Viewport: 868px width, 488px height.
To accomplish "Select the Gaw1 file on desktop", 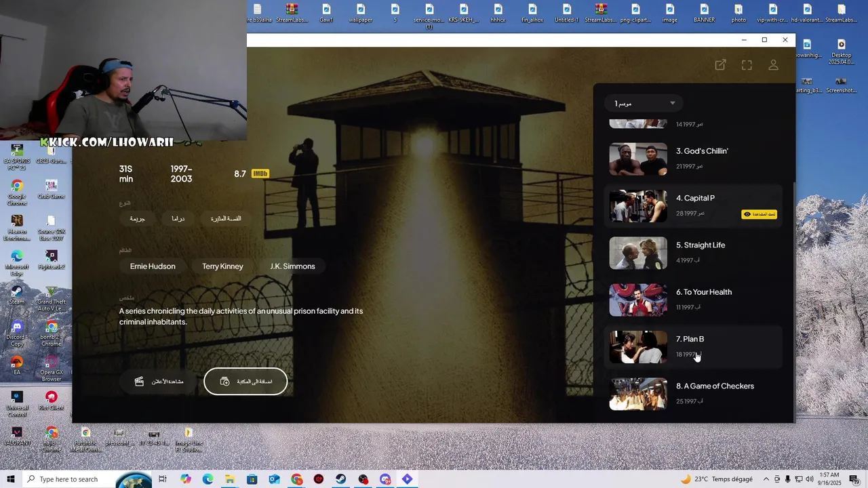I will pos(326,14).
